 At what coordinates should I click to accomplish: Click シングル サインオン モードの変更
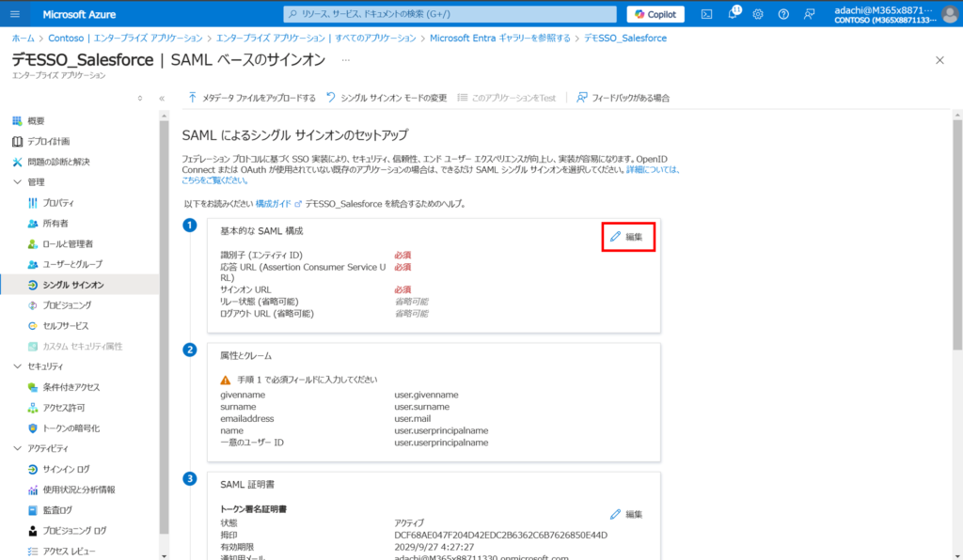pyautogui.click(x=387, y=98)
